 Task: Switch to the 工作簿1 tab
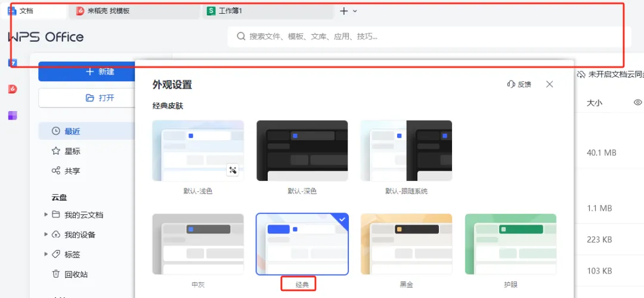tap(268, 11)
